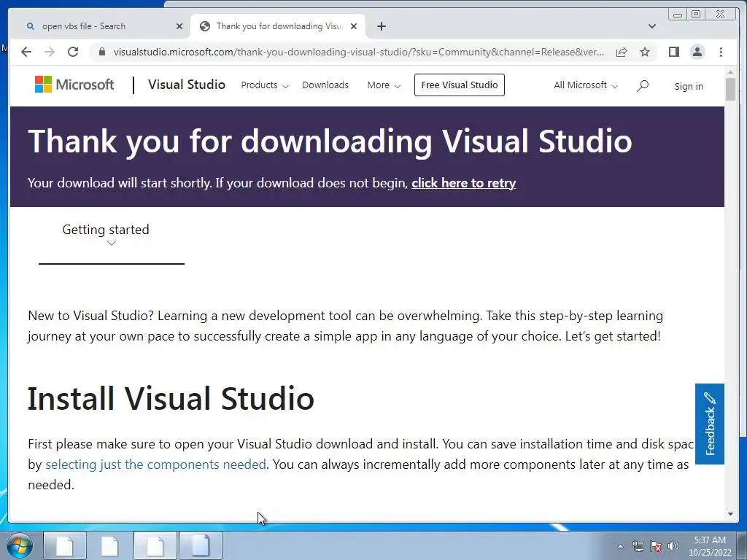Open the network tray icon
747x560 pixels.
(638, 547)
